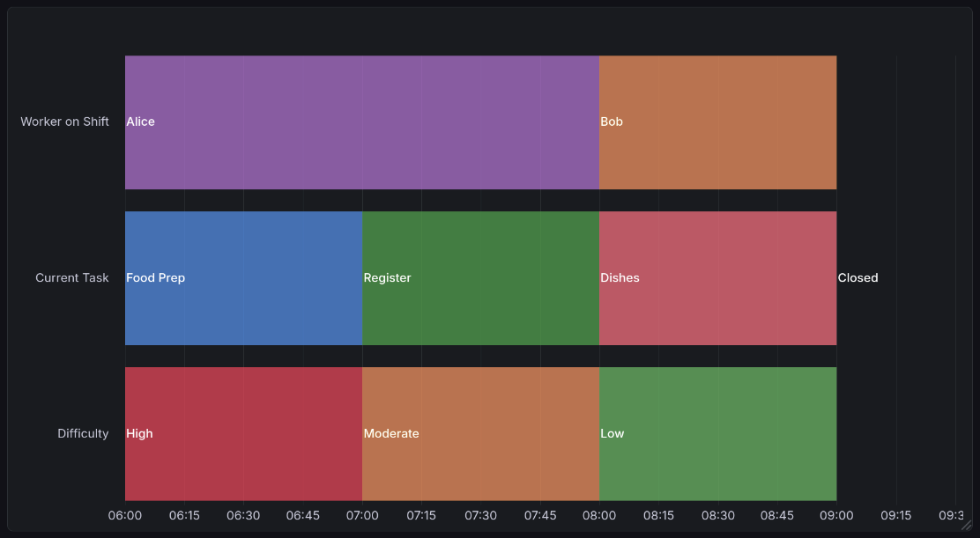
Task: Click the panel resize handle icon
Action: tap(966, 523)
